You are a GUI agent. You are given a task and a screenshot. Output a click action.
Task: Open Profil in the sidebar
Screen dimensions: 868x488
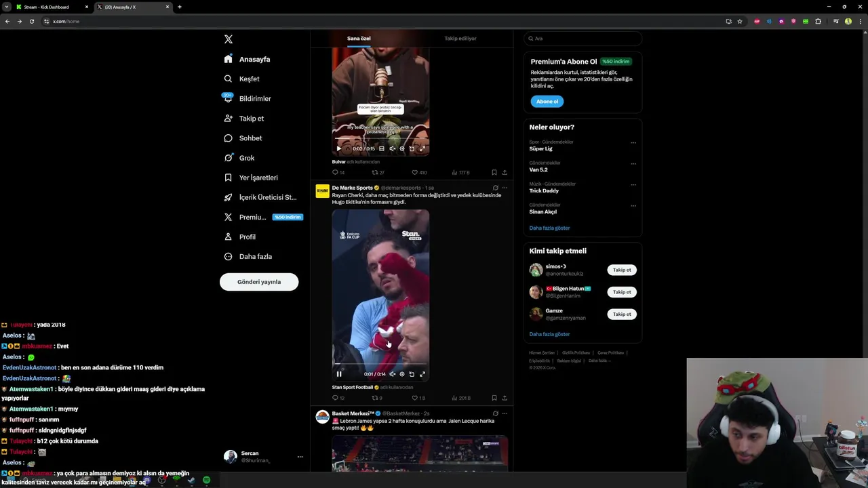(240, 237)
